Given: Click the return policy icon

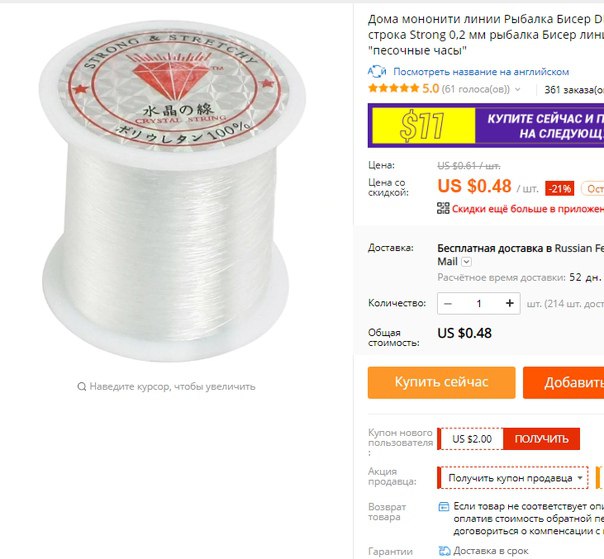Looking at the screenshot, I should tap(444, 506).
